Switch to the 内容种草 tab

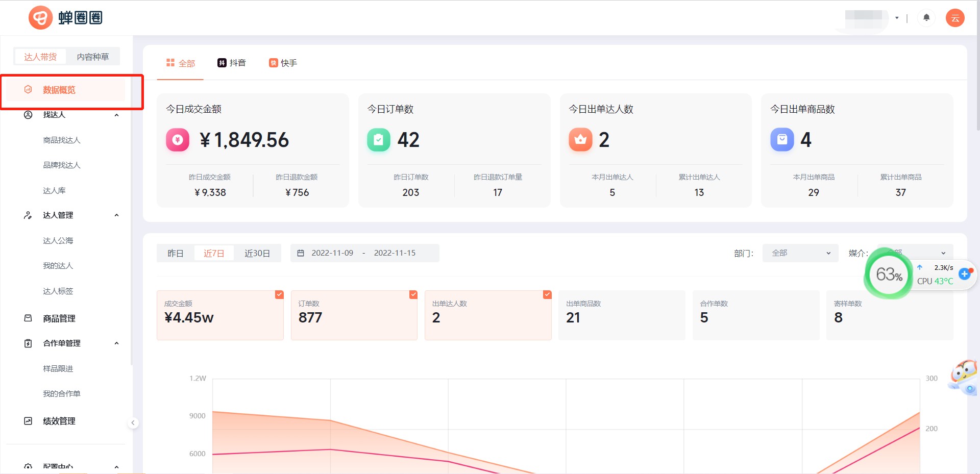click(93, 57)
